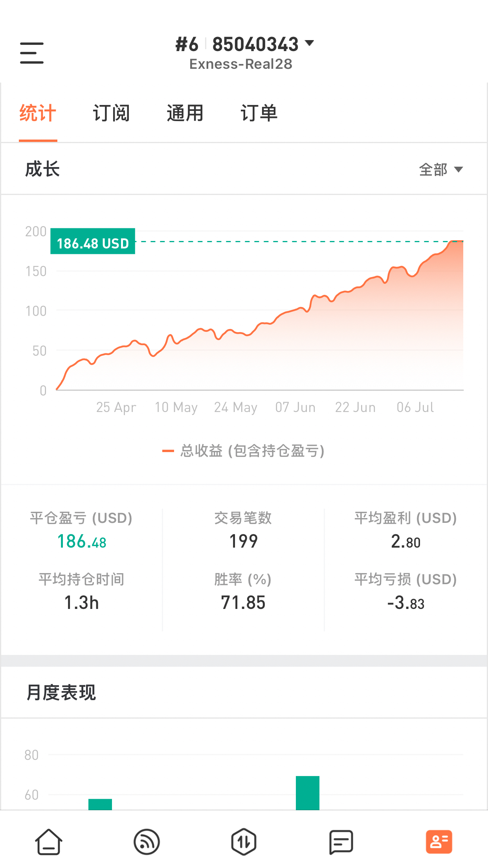Switch to the 订单 tab
This screenshot has height=868, width=488.
click(259, 113)
